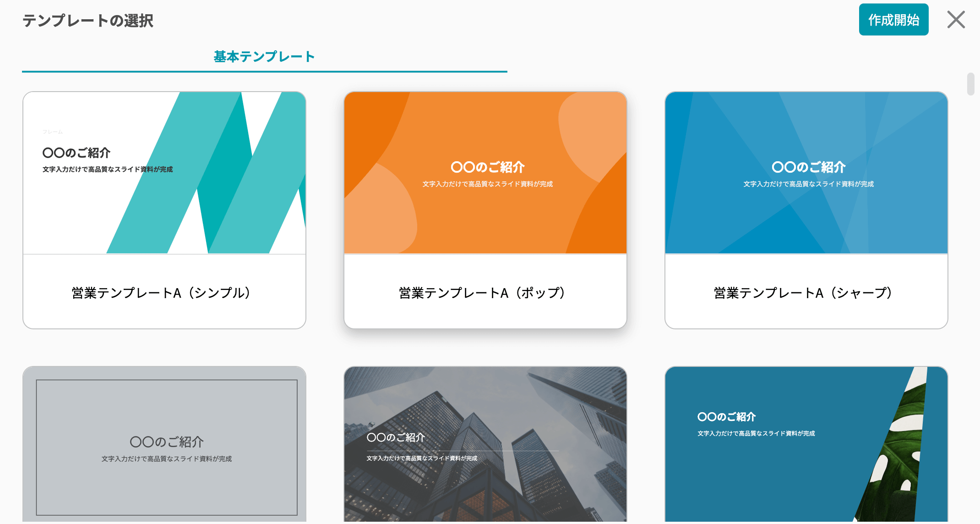Close the template selection dialog
This screenshot has width=980, height=524.
click(x=956, y=20)
